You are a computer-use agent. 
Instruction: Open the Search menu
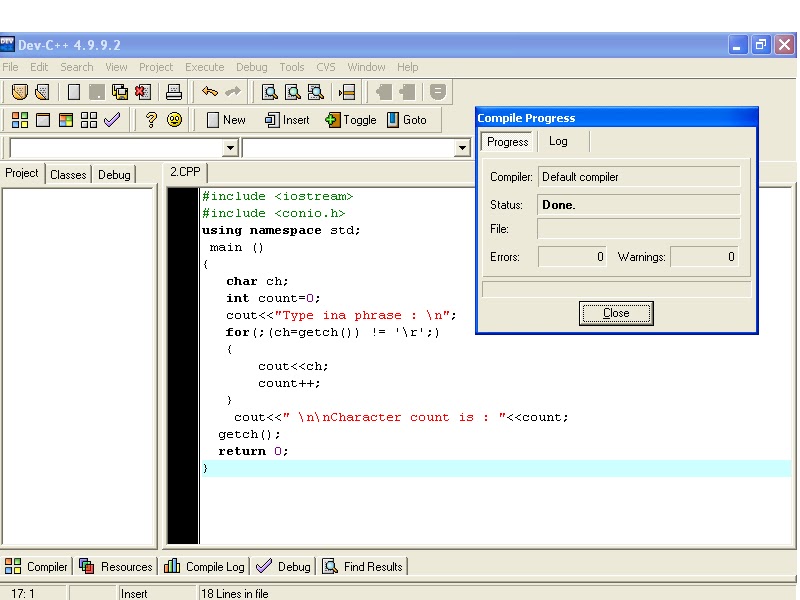point(77,67)
